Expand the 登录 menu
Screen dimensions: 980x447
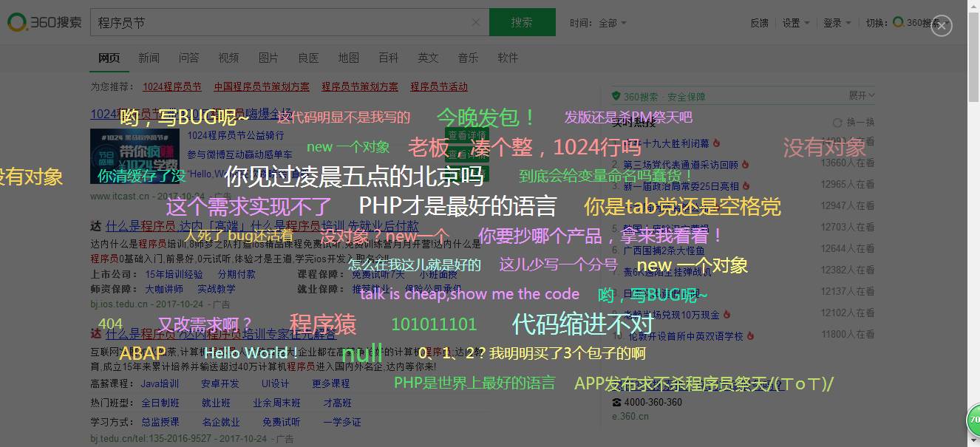pyautogui.click(x=837, y=23)
